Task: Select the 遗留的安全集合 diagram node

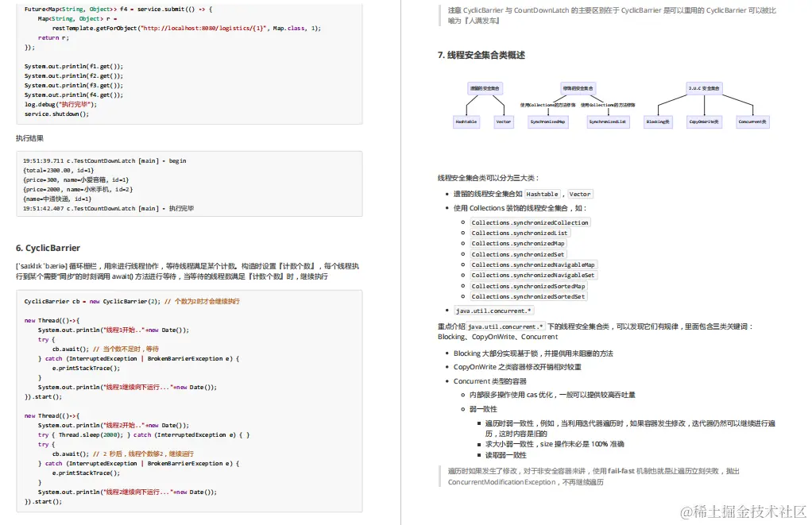Action: coord(484,87)
